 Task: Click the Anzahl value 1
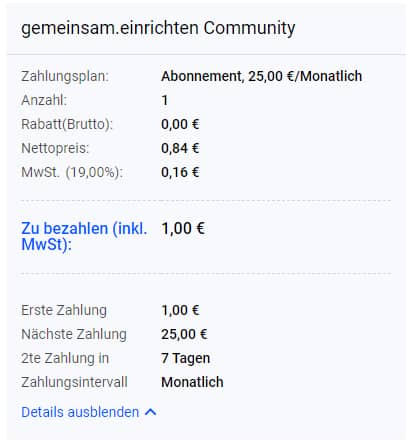[x=165, y=100]
